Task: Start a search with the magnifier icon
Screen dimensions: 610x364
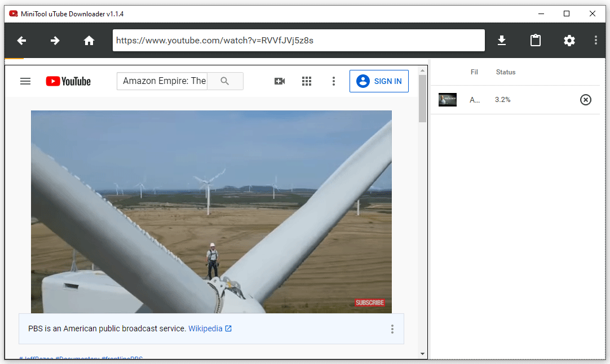Action: [225, 81]
